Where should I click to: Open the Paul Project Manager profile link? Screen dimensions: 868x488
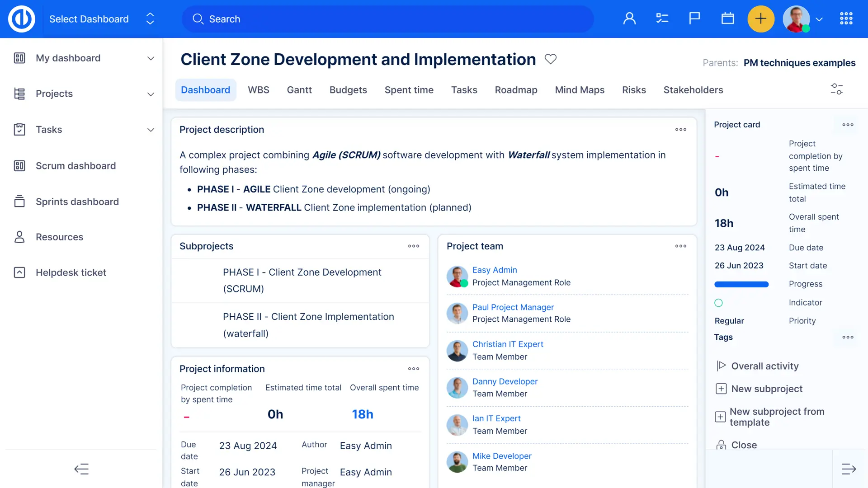[513, 307]
